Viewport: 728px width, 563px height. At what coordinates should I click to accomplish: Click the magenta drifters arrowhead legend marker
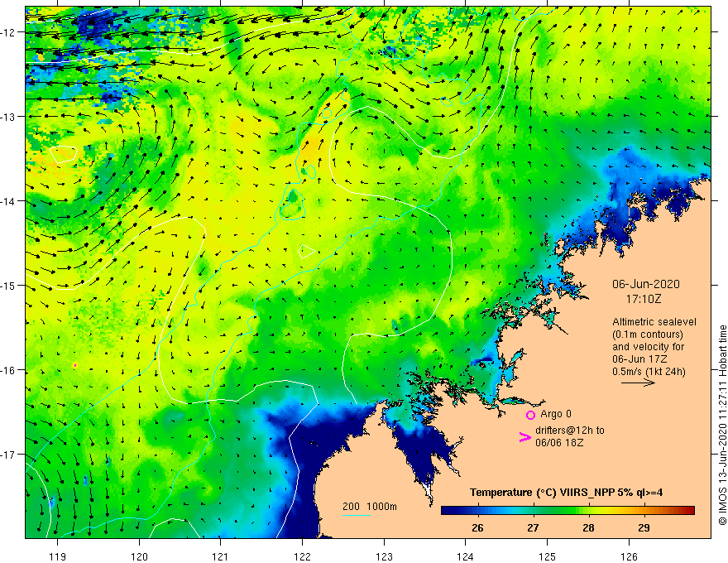pyautogui.click(x=524, y=436)
